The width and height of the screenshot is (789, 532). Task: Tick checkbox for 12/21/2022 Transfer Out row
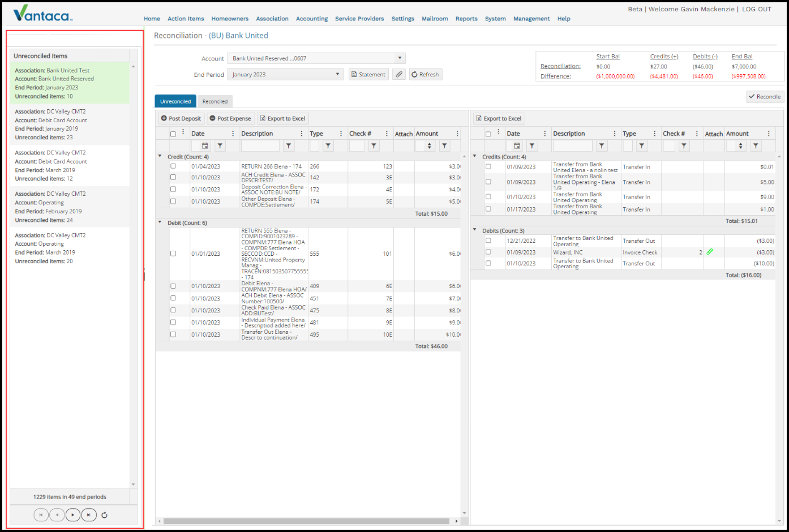pyautogui.click(x=488, y=241)
